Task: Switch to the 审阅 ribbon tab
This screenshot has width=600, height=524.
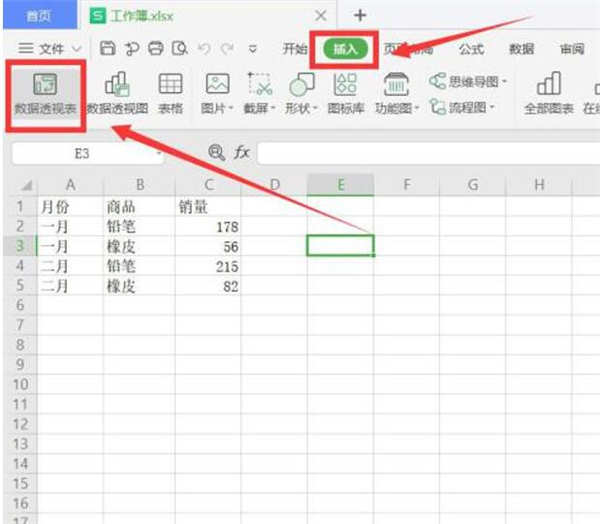Action: click(572, 49)
